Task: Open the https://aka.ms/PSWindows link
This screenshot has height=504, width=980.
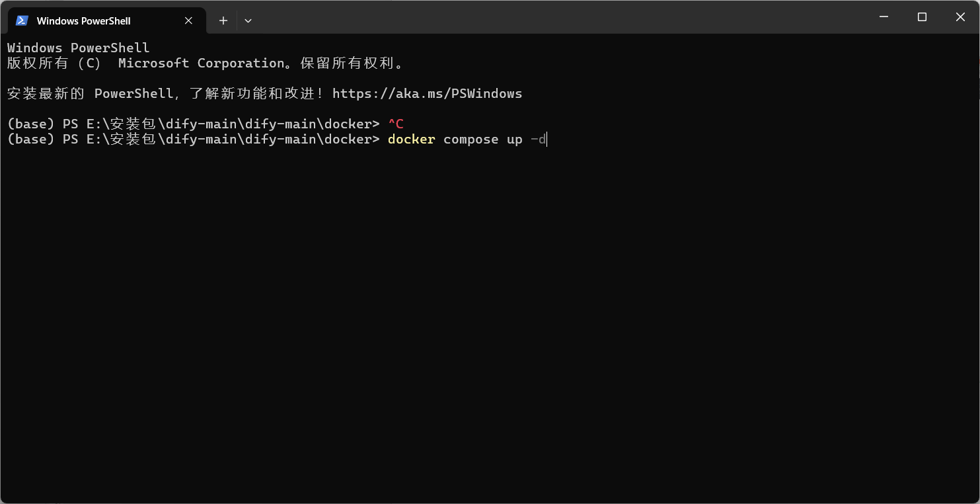Action: tap(427, 93)
